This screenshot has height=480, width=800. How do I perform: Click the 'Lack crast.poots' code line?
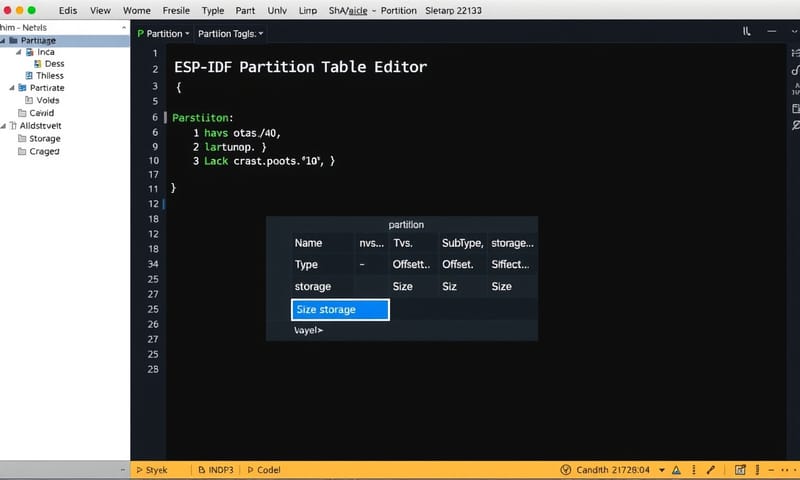269,161
